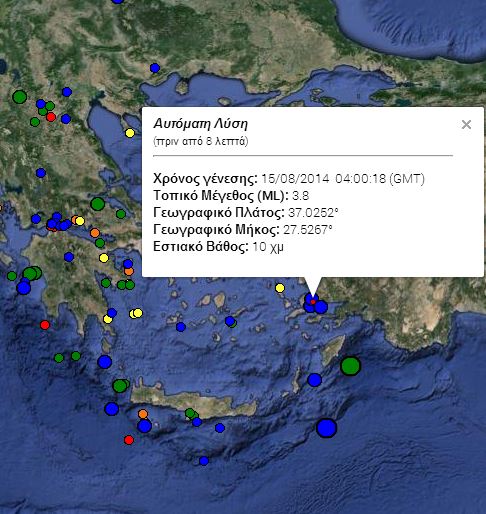Click the large blue marker near Zakynthos
Screen dimensions: 486x514
(x=24, y=288)
